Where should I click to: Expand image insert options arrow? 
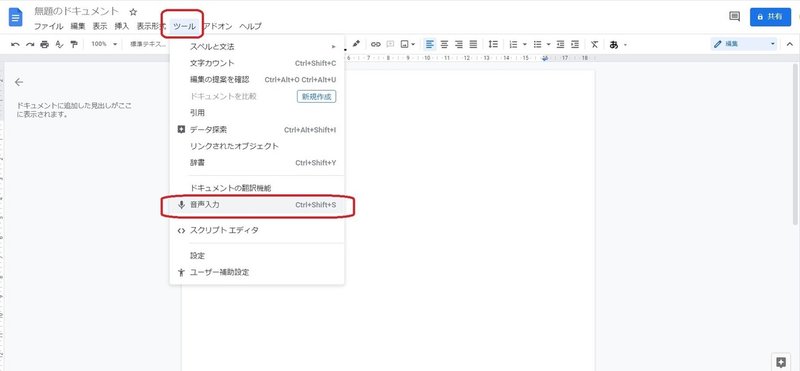[x=413, y=44]
